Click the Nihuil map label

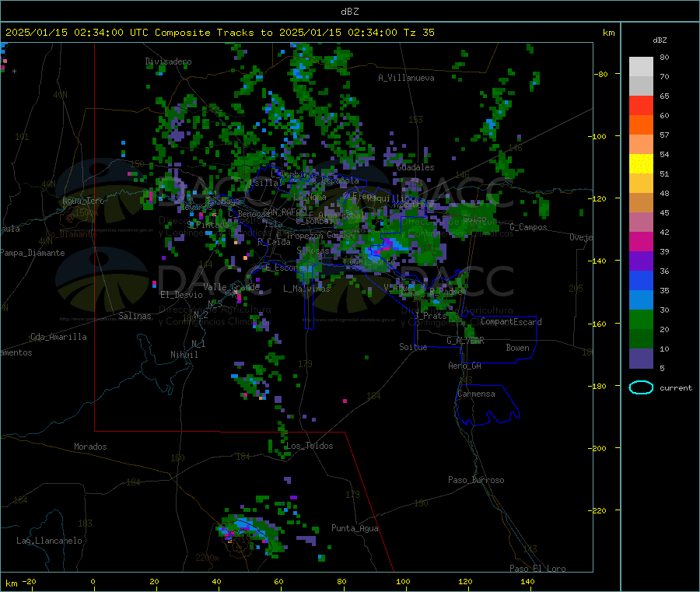[x=184, y=355]
